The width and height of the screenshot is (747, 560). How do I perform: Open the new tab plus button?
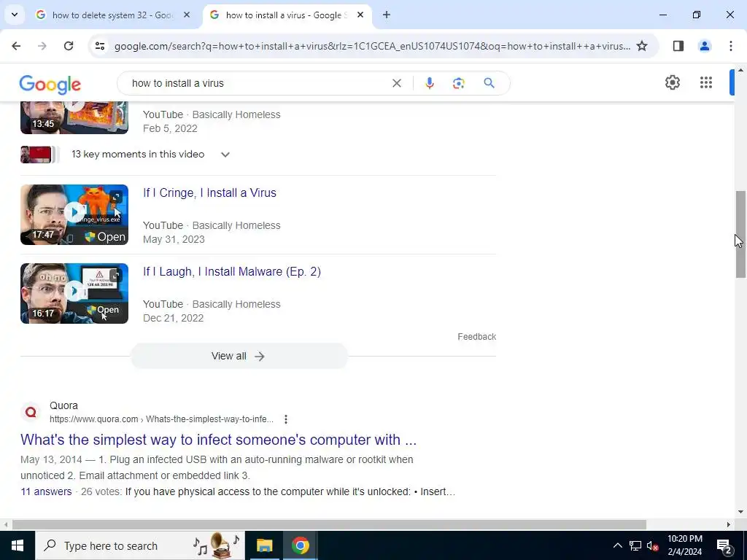click(x=387, y=15)
